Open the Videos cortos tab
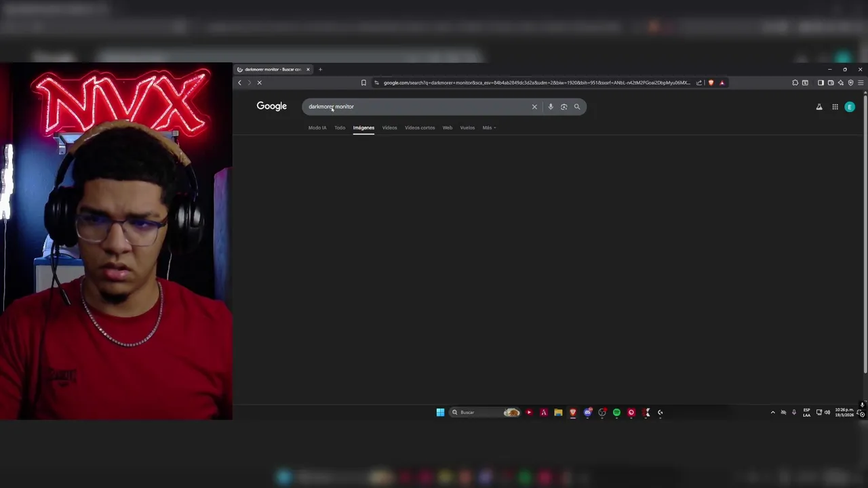 [420, 127]
